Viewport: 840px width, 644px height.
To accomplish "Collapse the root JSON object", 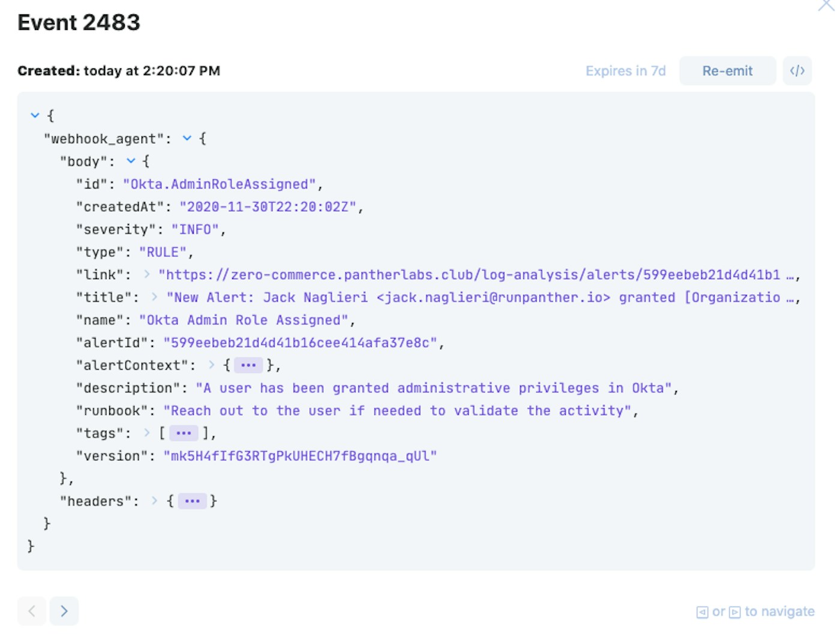I will tap(35, 115).
